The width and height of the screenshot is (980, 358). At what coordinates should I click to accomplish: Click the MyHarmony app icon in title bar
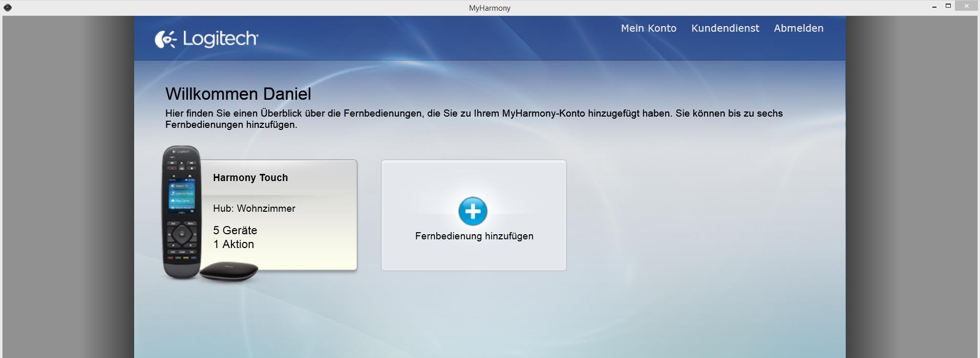point(8,7)
